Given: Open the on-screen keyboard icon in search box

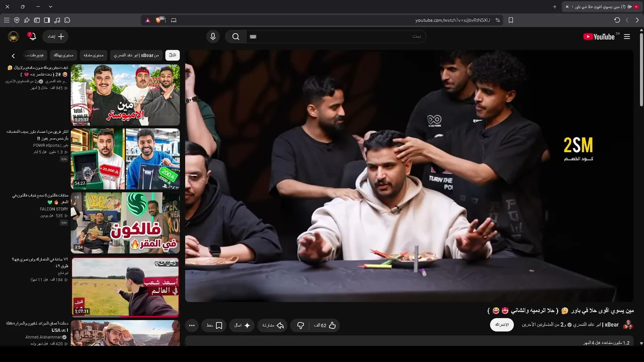Looking at the screenshot, I should click(253, 37).
